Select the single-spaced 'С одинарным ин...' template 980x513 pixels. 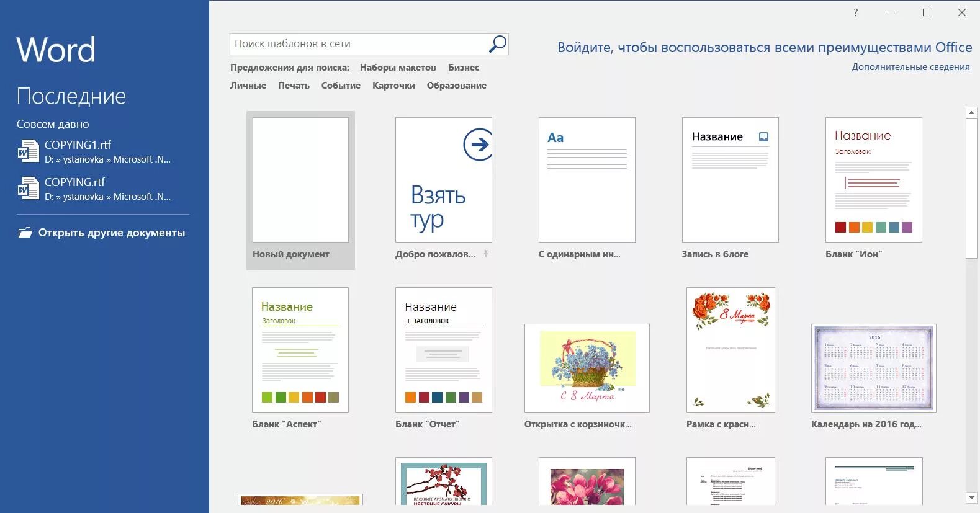[x=587, y=180]
